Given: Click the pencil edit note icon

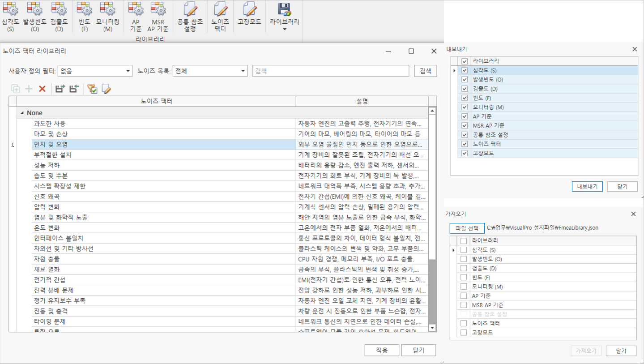Looking at the screenshot, I should tap(106, 89).
